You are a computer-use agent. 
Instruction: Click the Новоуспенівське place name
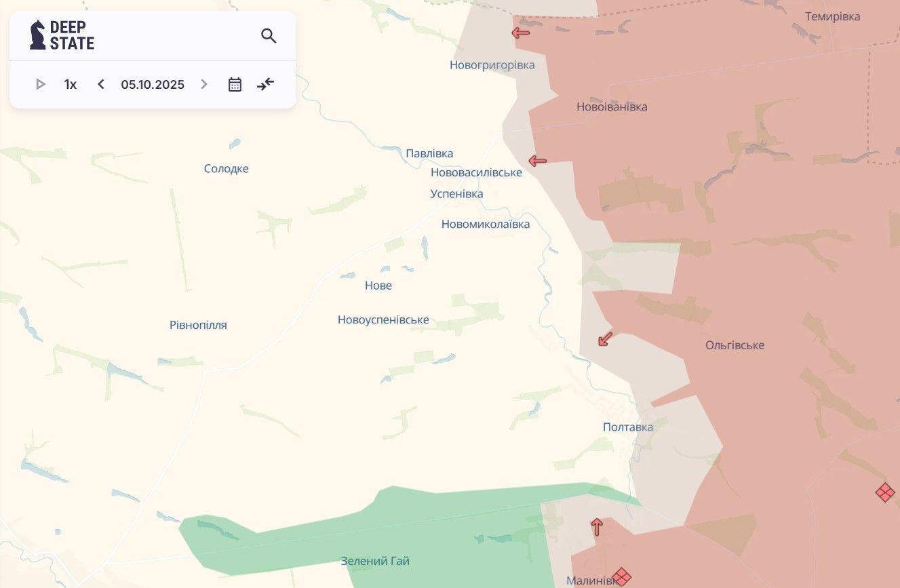(x=383, y=320)
